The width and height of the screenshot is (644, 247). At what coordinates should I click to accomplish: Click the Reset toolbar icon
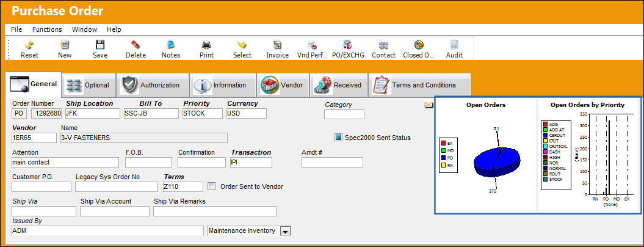29,45
